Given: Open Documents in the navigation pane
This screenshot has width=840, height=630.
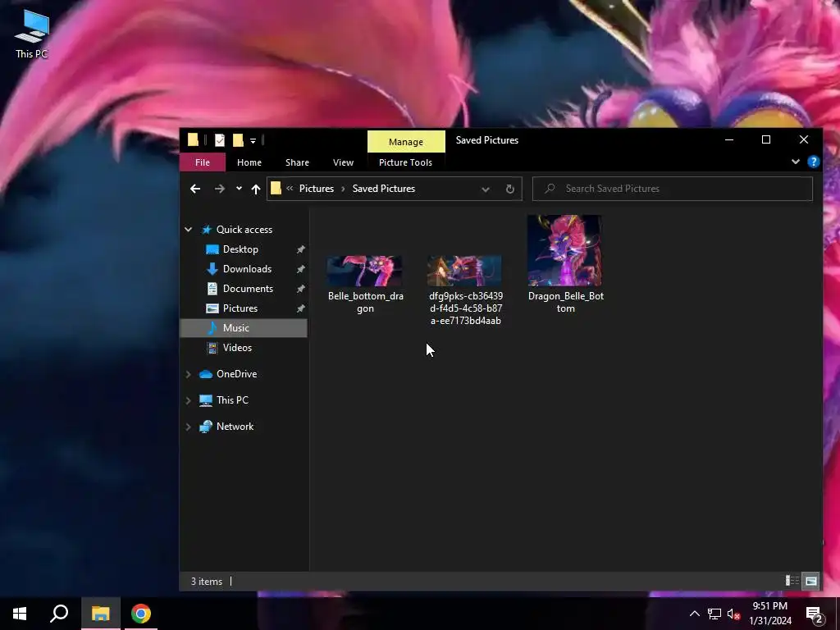Looking at the screenshot, I should (248, 289).
